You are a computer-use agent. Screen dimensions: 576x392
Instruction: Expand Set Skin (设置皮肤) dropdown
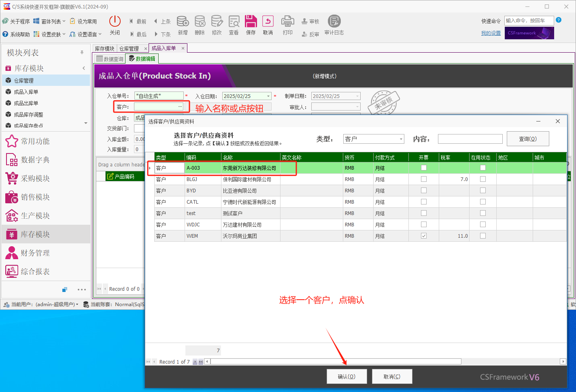pyautogui.click(x=49, y=34)
